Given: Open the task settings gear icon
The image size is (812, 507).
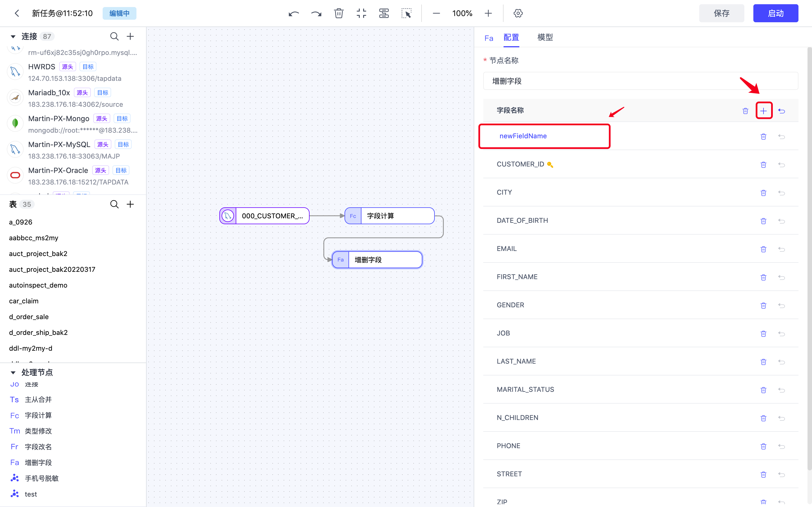Looking at the screenshot, I should [518, 14].
